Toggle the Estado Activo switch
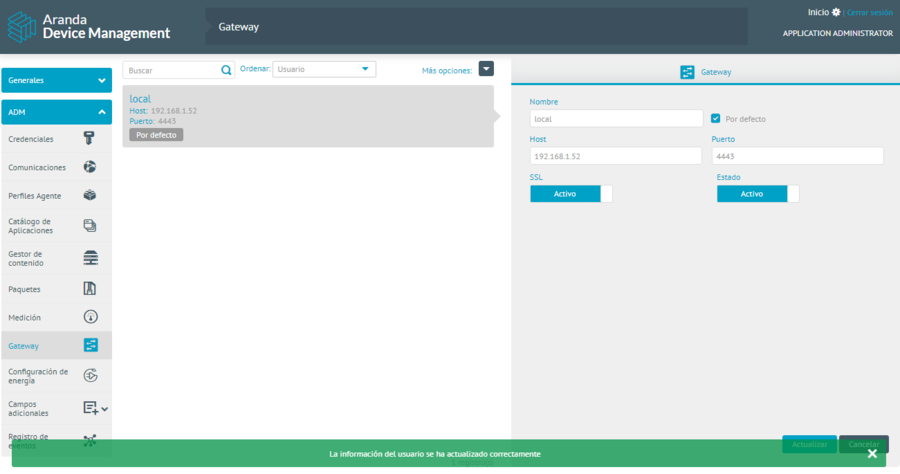This screenshot has height=474, width=900. pos(757,194)
